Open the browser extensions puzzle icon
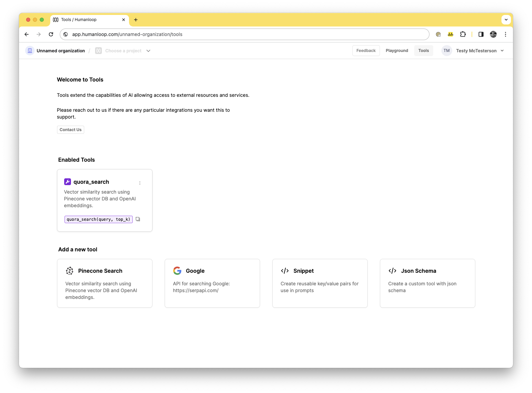Screen dimensions: 532x393 click(x=463, y=34)
